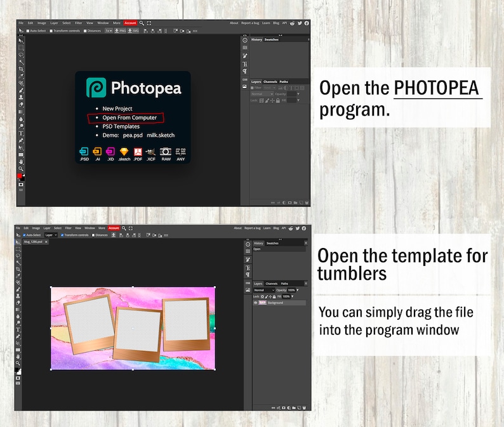504x427 pixels.
Task: Select the Background layer thumbnail
Action: pyautogui.click(x=262, y=303)
